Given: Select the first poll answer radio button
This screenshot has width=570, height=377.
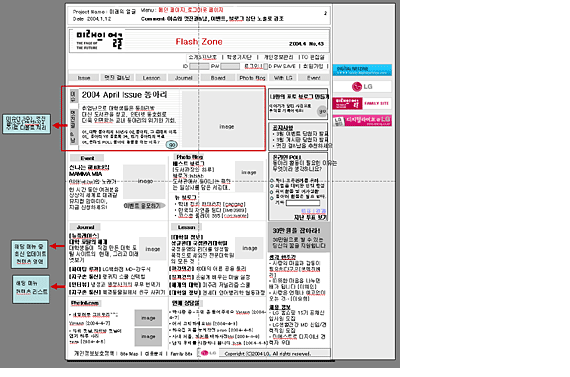Looking at the screenshot, I should (272, 180).
